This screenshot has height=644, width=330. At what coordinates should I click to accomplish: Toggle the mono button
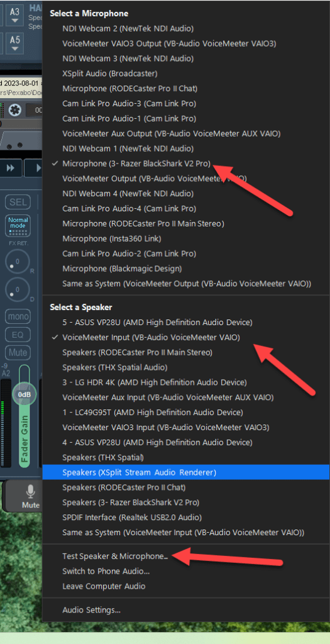coord(18,317)
